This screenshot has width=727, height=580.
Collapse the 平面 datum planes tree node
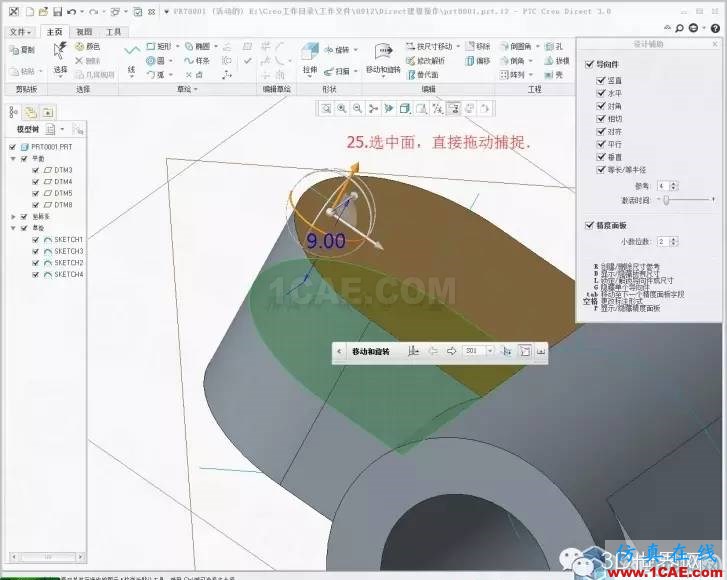pos(13,159)
